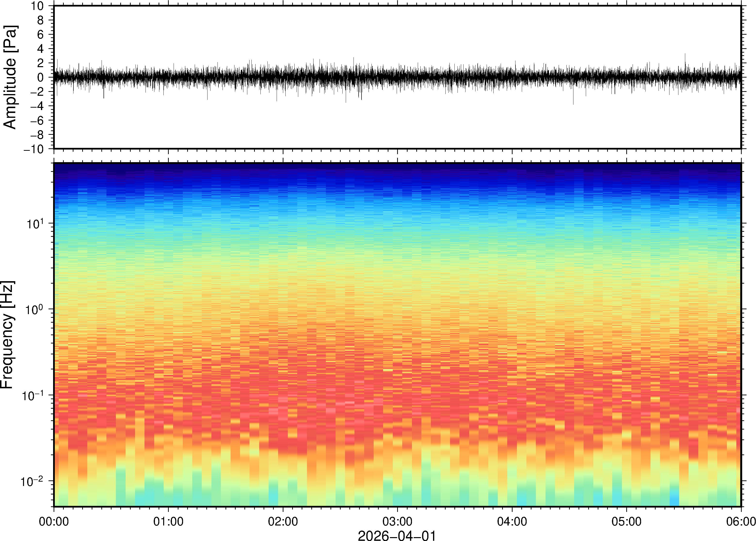Click the amplitude tick label -10
The image size is (756, 541).
[34, 149]
